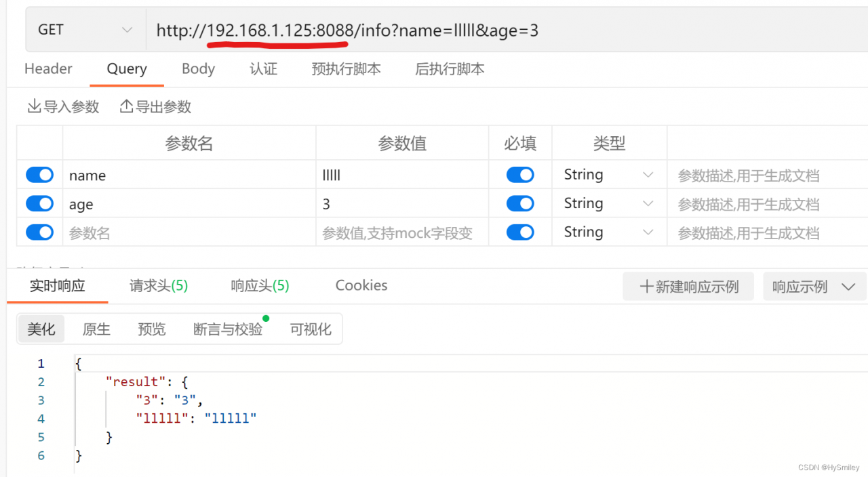Toggle the name parameter enable switch

(40, 175)
